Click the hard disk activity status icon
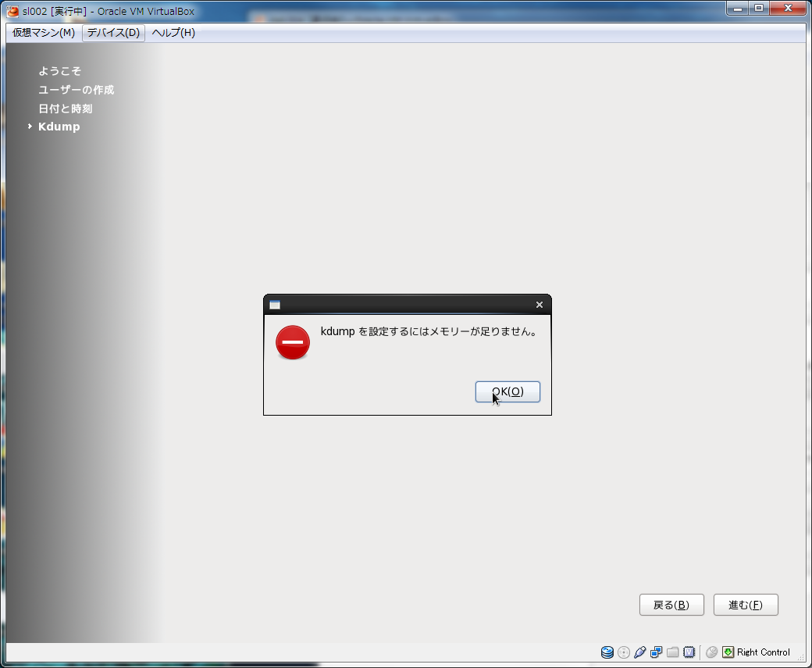This screenshot has height=668, width=812. pos(607,652)
